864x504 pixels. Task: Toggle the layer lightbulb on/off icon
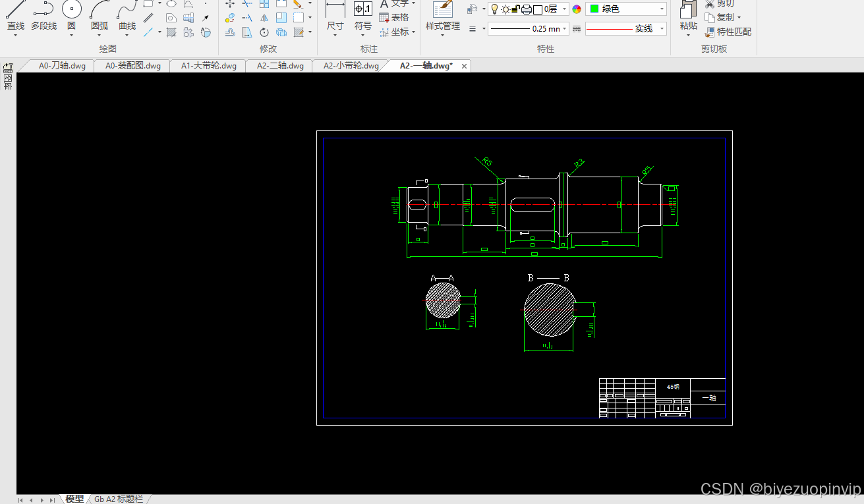pos(495,9)
